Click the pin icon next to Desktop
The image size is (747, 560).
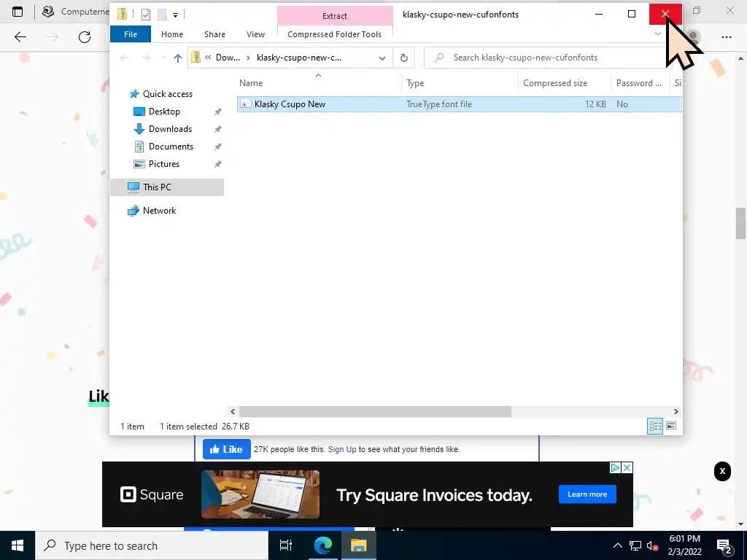click(217, 112)
